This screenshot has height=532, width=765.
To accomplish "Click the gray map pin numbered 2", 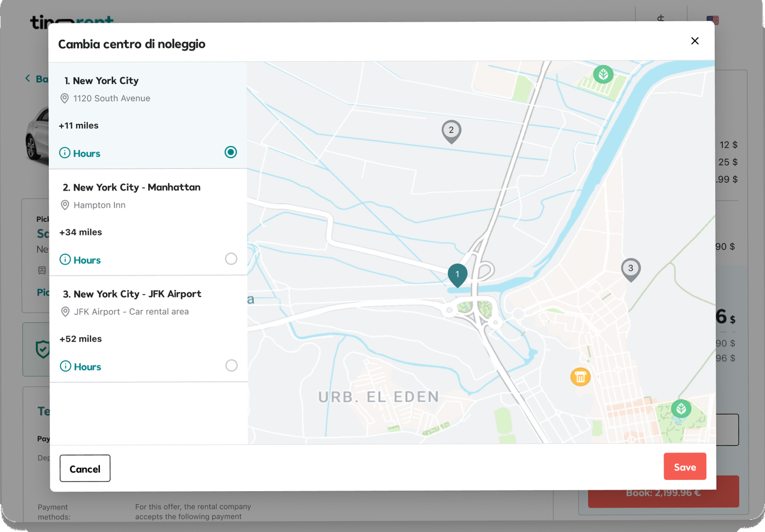I will pyautogui.click(x=452, y=131).
